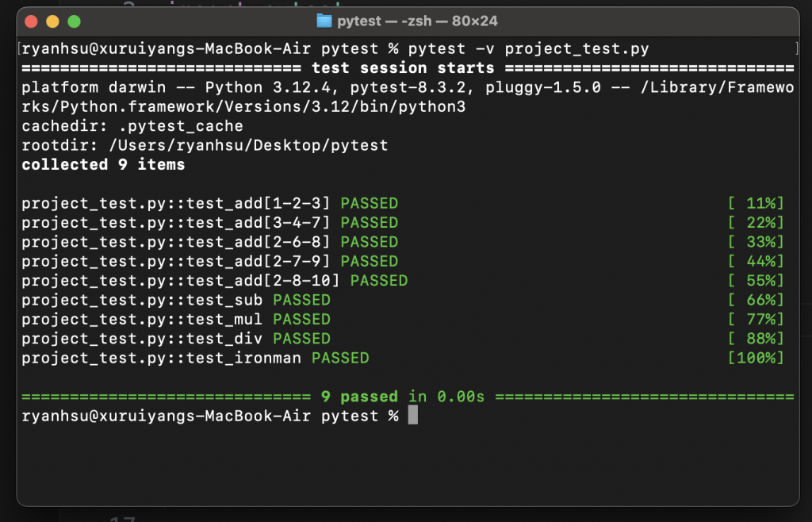
Task: Click the 'collected 9 items' text
Action: tap(103, 165)
